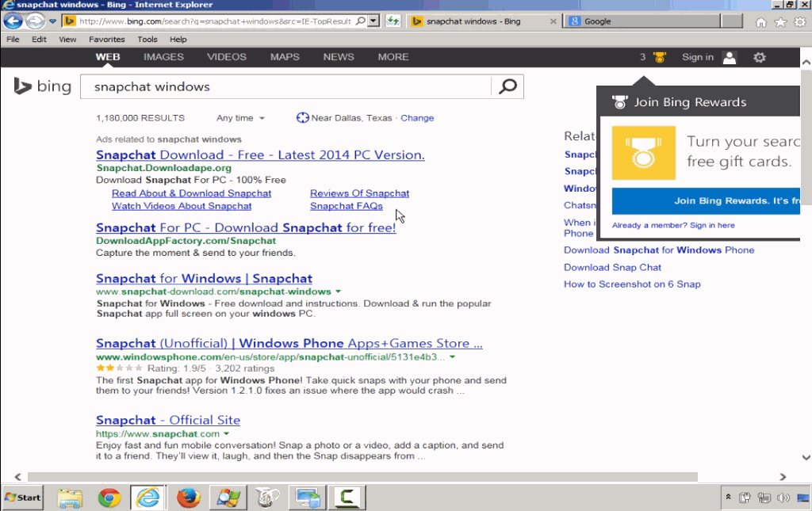Open a new blank tab
The image size is (812, 511).
click(732, 21)
